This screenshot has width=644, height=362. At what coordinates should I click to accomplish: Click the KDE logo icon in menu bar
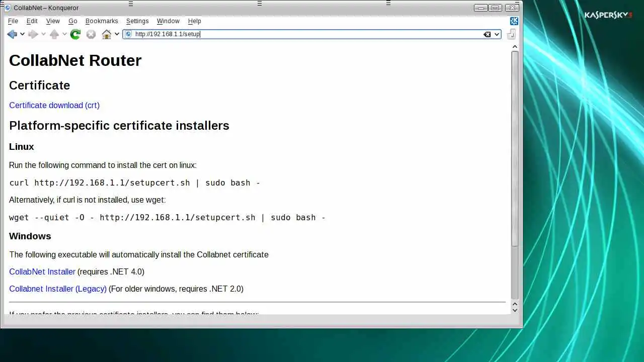tap(514, 21)
